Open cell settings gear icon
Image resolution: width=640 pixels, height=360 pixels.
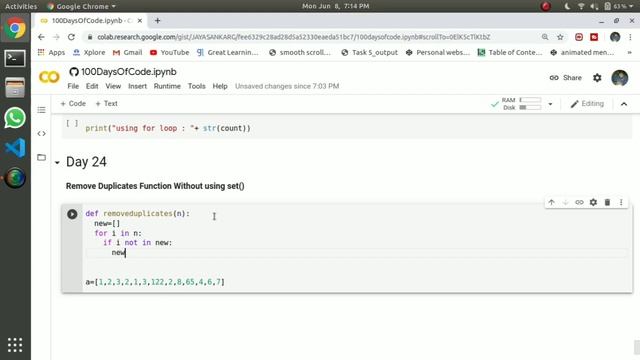(593, 202)
